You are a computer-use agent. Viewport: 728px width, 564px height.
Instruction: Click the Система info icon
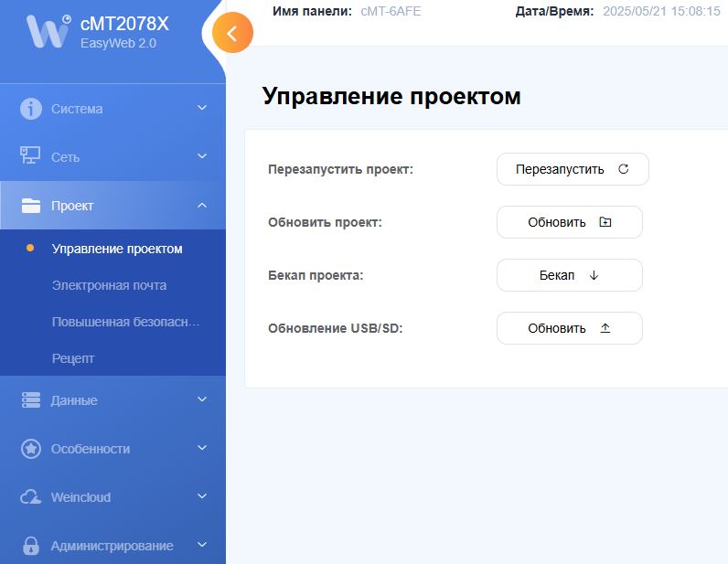31,109
